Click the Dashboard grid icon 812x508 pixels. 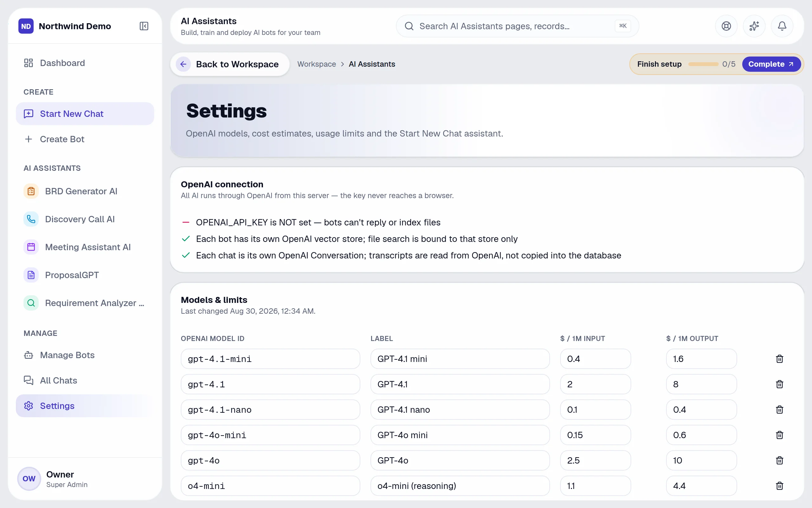tap(29, 63)
